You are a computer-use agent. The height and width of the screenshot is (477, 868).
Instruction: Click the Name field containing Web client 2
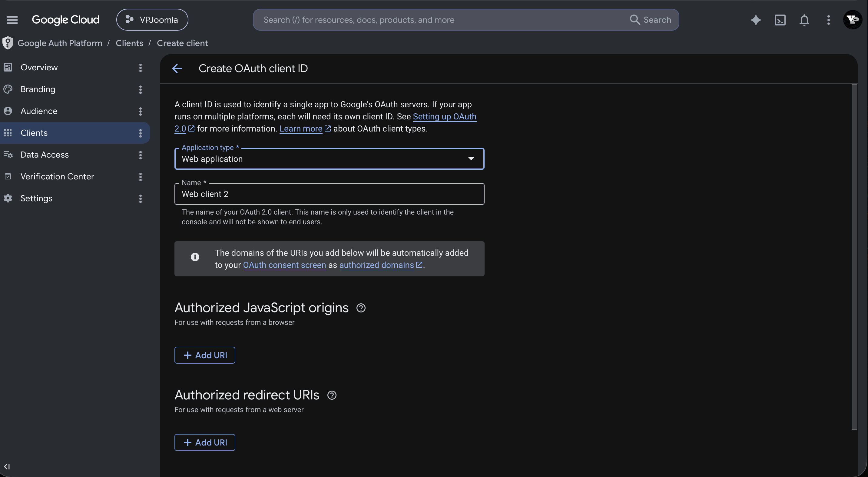[x=329, y=194]
